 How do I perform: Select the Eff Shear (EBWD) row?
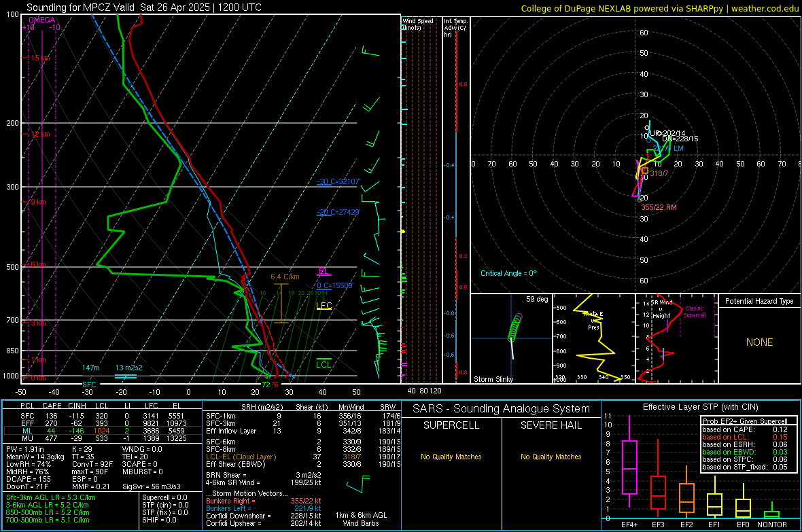(x=303, y=464)
